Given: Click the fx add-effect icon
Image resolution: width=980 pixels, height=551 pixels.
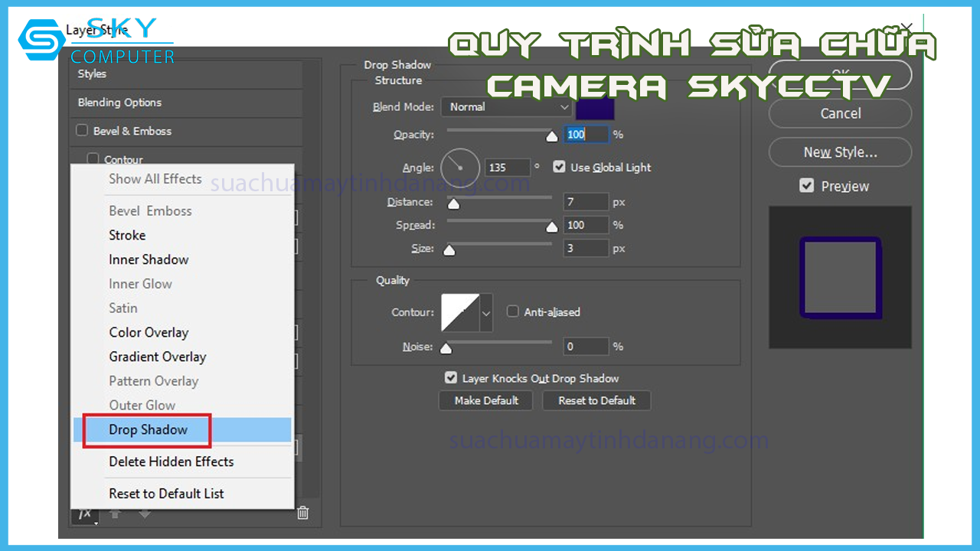Looking at the screenshot, I should (x=85, y=514).
